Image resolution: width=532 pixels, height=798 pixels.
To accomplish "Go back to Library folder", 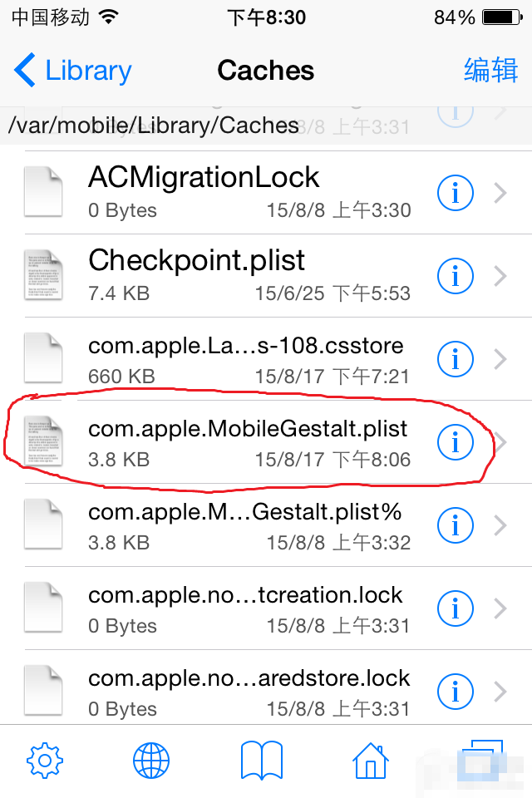I will 73,71.
